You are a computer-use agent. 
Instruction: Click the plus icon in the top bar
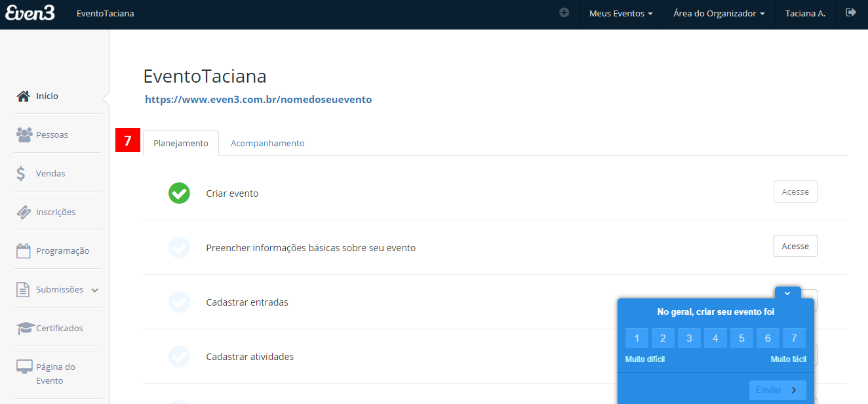[563, 12]
